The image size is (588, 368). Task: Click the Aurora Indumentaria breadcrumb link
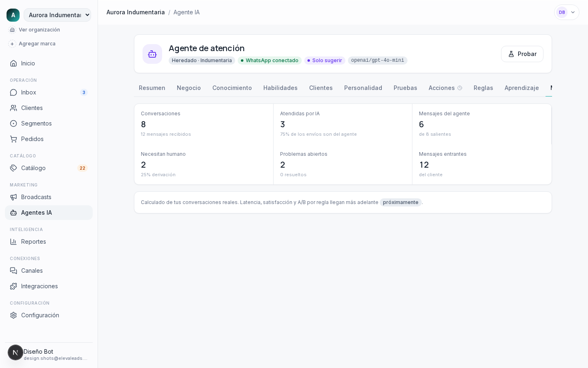tap(136, 12)
